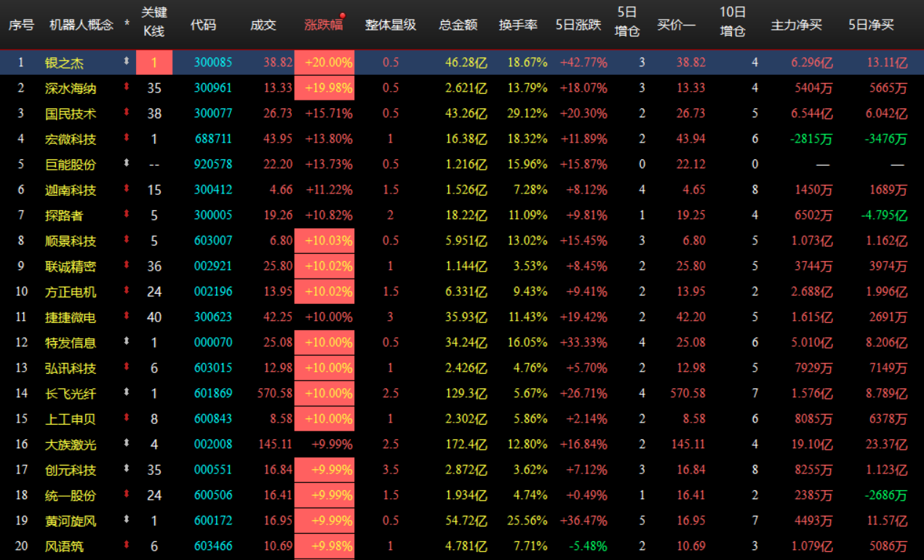
Task: Click the marker icon beside 统一股份
Action: click(x=127, y=495)
